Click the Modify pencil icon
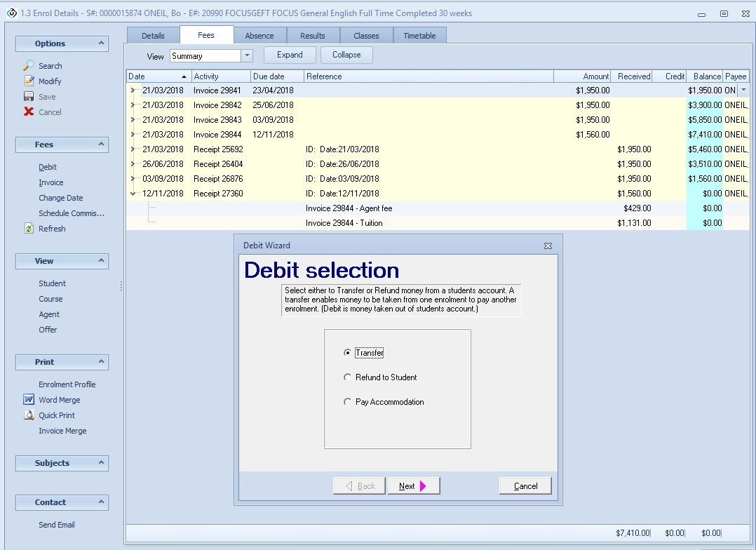The image size is (756, 550). tap(29, 81)
